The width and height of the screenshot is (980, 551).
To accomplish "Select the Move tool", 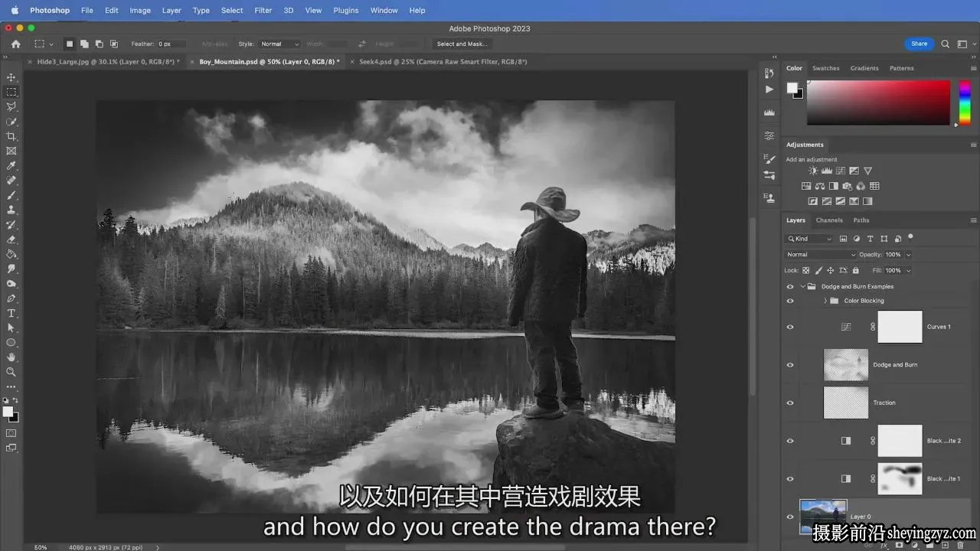I will (11, 77).
